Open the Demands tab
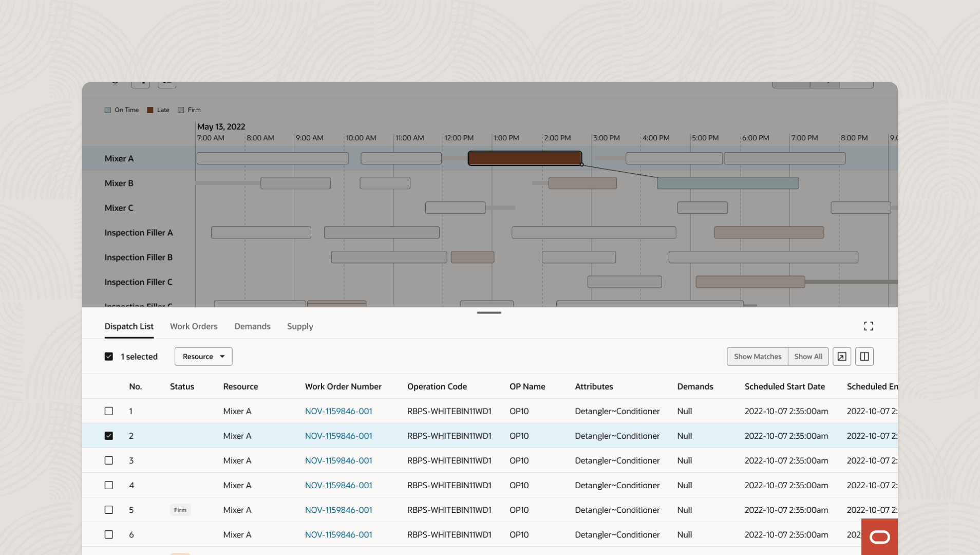The width and height of the screenshot is (980, 555). coord(252,326)
